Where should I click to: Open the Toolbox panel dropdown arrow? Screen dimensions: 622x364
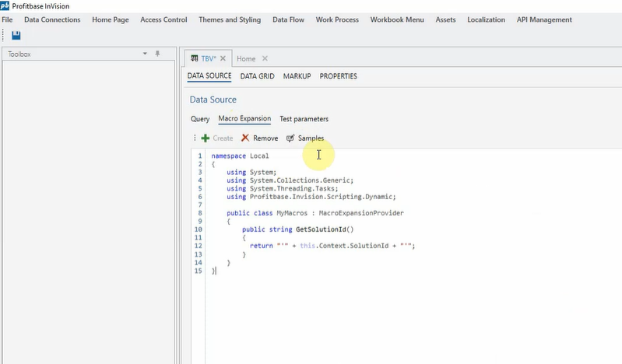point(145,54)
